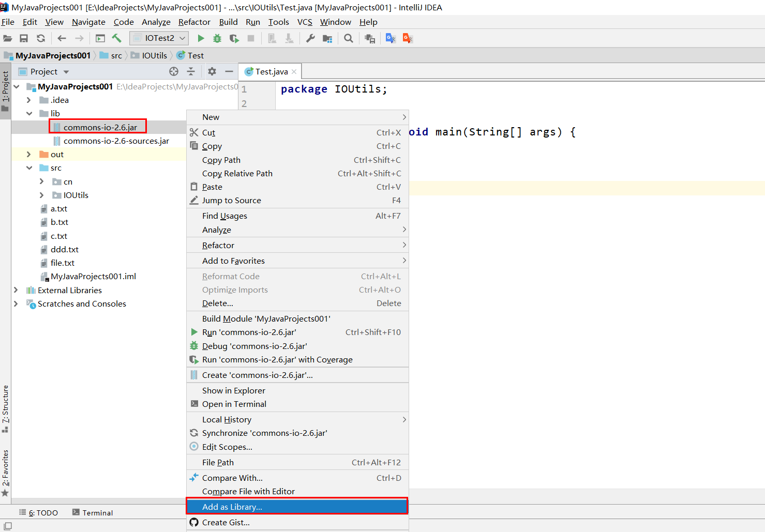Expand External Libraries node
Screen dimensions: 765x532
click(16, 290)
